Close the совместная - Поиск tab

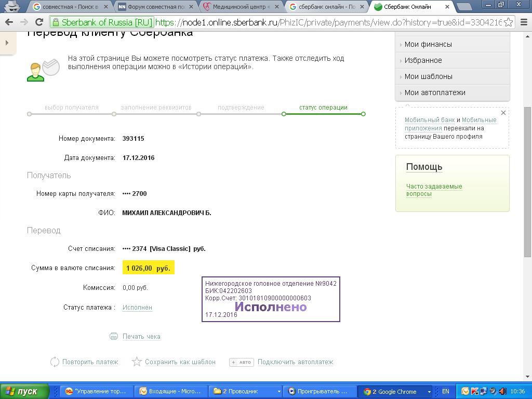click(106, 6)
